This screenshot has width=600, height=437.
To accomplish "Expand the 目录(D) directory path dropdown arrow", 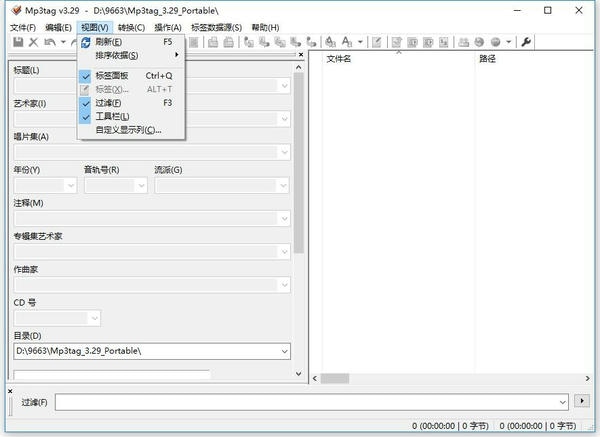I will click(284, 351).
